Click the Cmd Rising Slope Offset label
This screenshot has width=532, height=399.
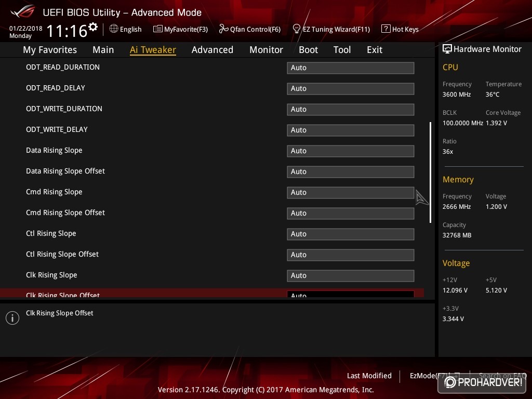point(65,212)
